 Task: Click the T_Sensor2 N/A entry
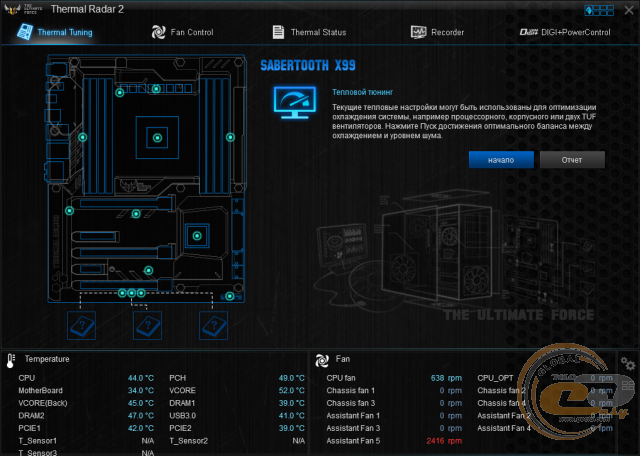point(237,441)
